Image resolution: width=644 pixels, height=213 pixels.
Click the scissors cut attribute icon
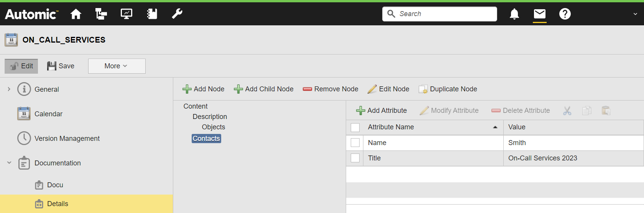point(567,111)
